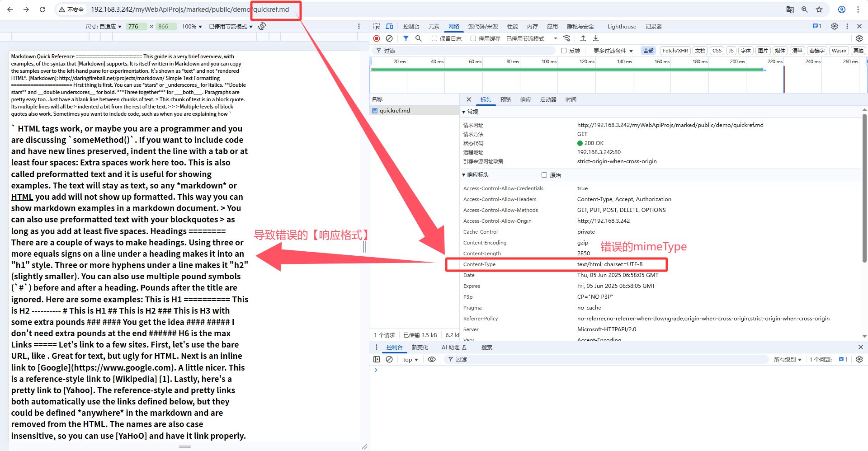Open Chrome profile icon
868x451 pixels.
coord(842,9)
